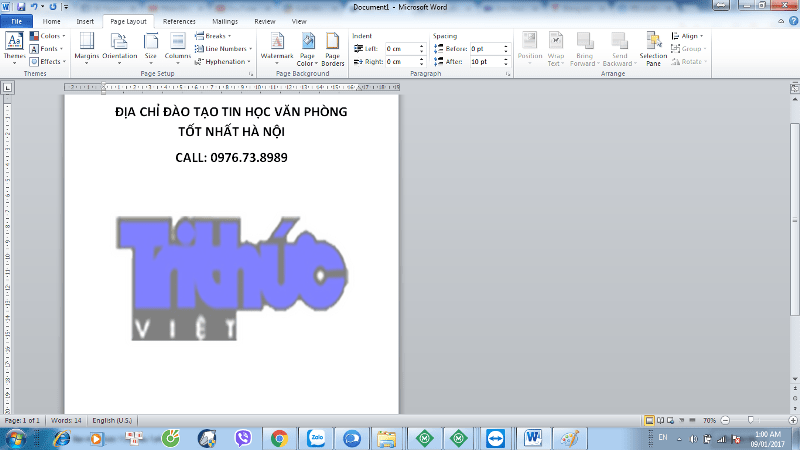800x450 pixels.
Task: Expand the theme Effects dropdown
Action: click(x=48, y=61)
